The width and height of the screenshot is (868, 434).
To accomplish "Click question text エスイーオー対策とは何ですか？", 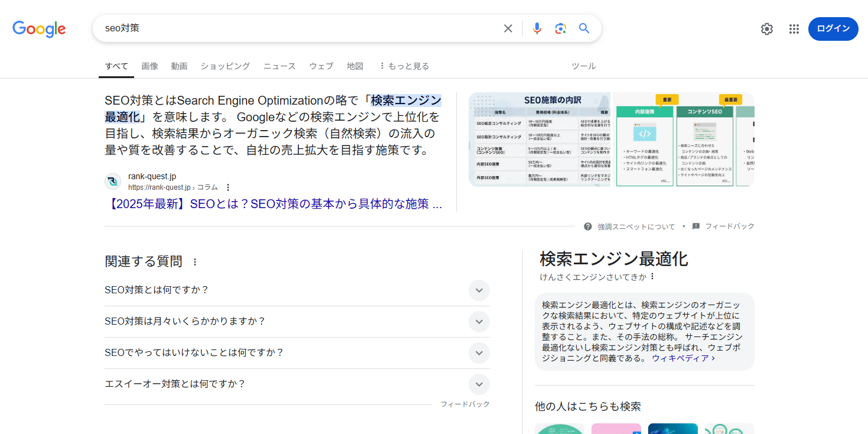I will click(175, 384).
